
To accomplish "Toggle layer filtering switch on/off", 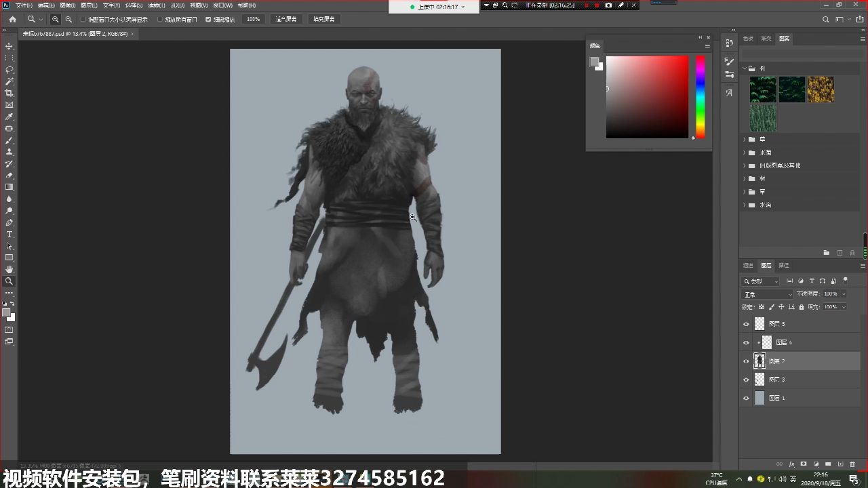I will pyautogui.click(x=845, y=279).
